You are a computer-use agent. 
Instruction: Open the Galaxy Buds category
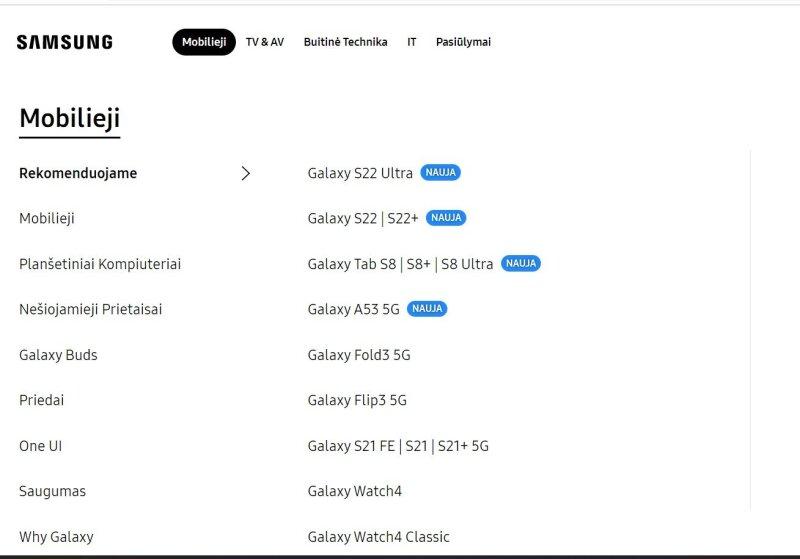click(58, 354)
